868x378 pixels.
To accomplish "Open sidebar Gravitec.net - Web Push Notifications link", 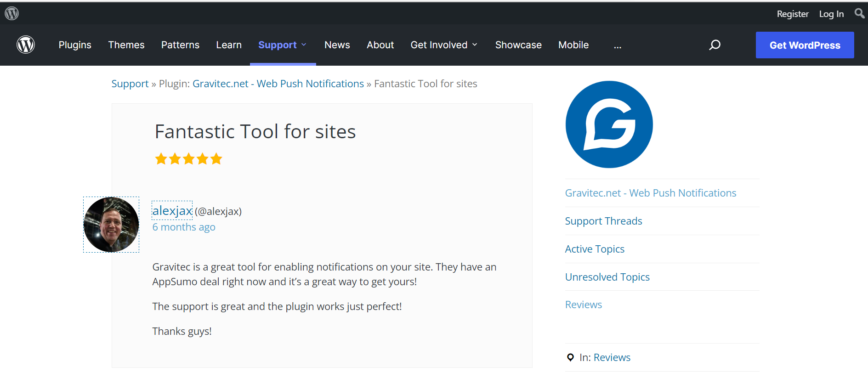I will tap(651, 193).
